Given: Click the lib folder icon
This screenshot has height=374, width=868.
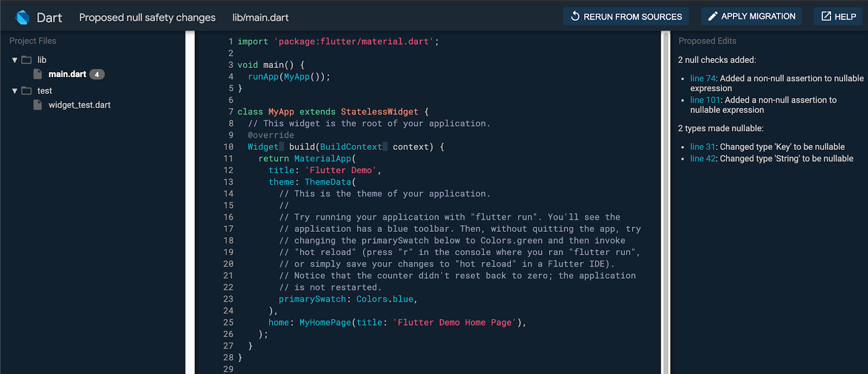Looking at the screenshot, I should pos(27,60).
